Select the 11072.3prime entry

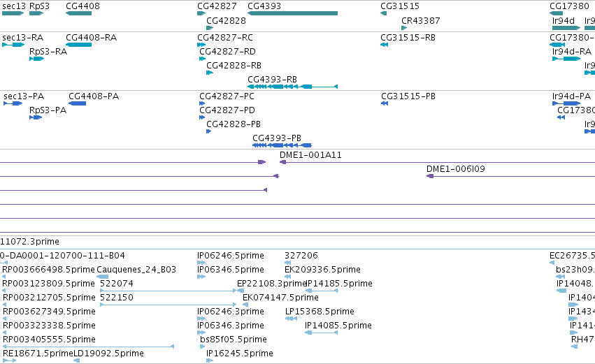29,242
